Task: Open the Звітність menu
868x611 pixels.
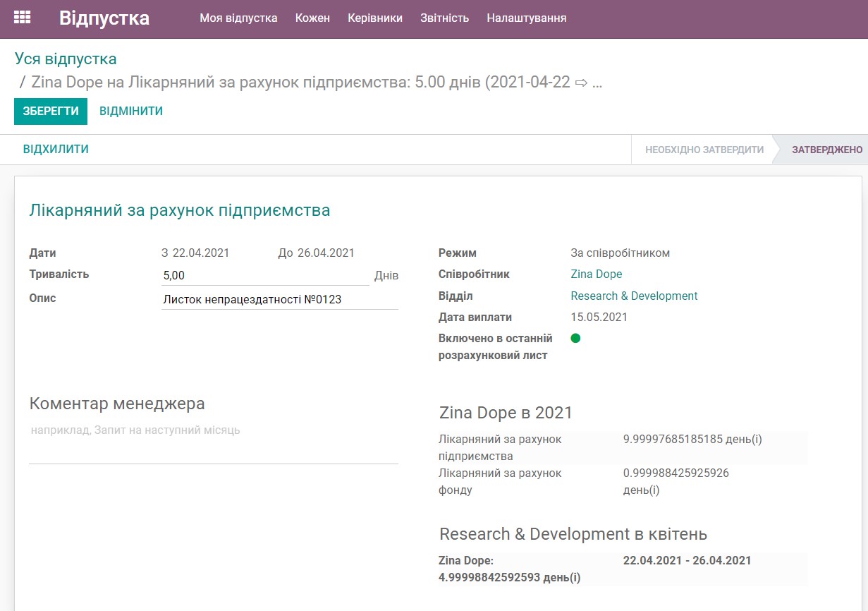Action: click(x=444, y=18)
